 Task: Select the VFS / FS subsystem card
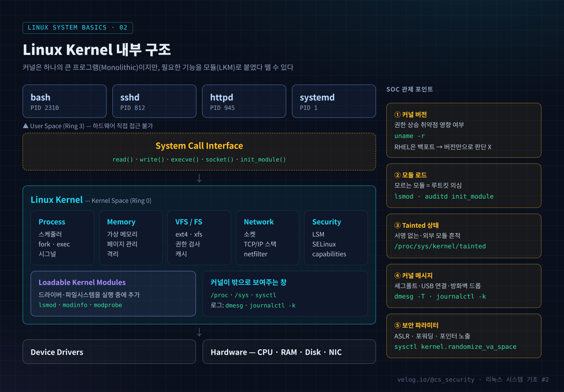click(x=199, y=238)
